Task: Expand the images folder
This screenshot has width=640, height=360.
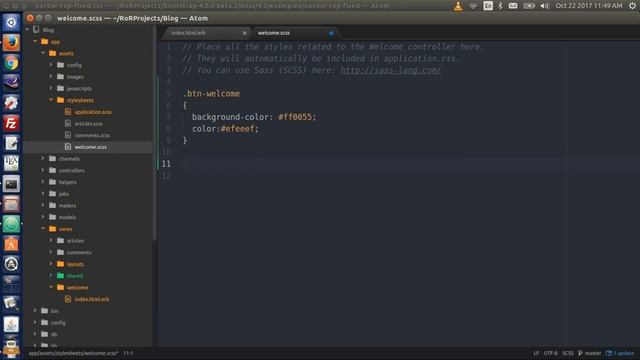Action: (51, 76)
